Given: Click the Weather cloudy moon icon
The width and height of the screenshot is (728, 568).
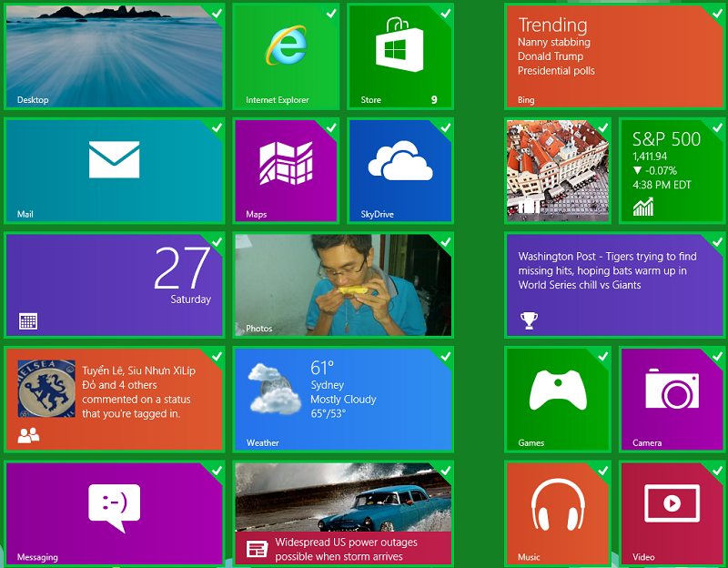Looking at the screenshot, I should (x=275, y=390).
